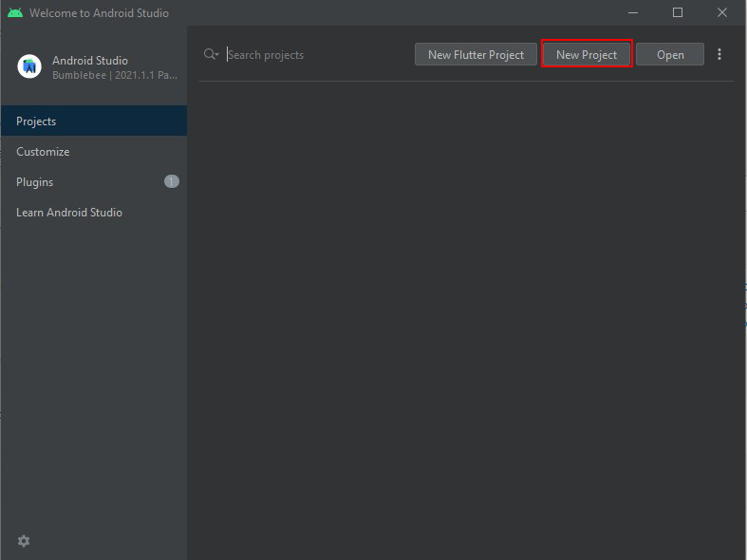Open settings via the gear icon
Image resolution: width=747 pixels, height=560 pixels.
(24, 540)
